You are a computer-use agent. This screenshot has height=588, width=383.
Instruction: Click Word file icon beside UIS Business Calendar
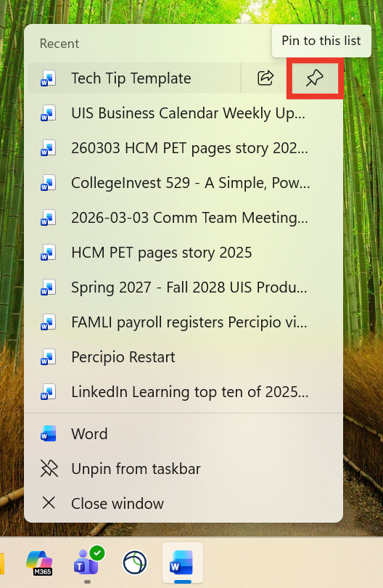(x=49, y=113)
